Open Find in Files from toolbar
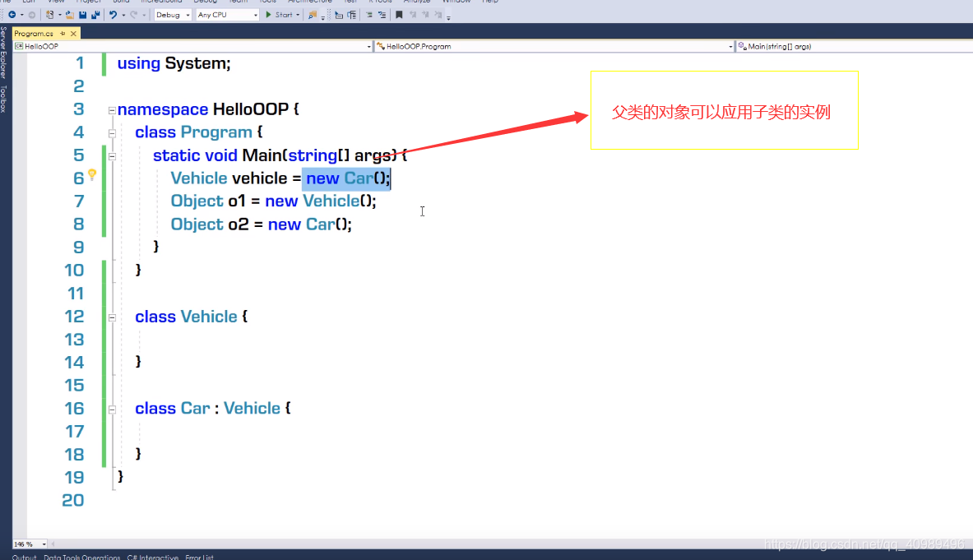The width and height of the screenshot is (973, 560). (x=313, y=15)
